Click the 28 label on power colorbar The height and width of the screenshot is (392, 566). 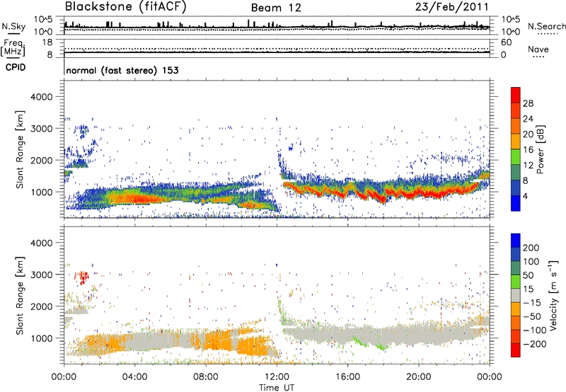click(528, 103)
